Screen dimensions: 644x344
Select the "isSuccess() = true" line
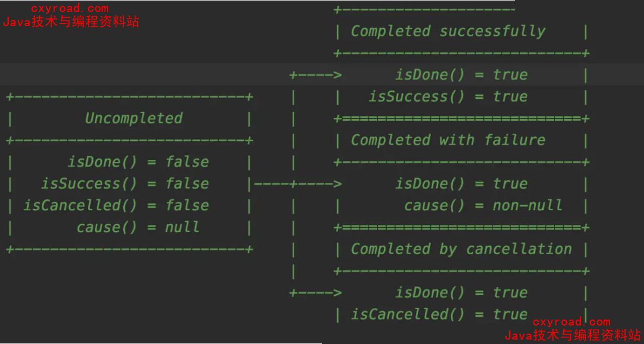(x=448, y=97)
